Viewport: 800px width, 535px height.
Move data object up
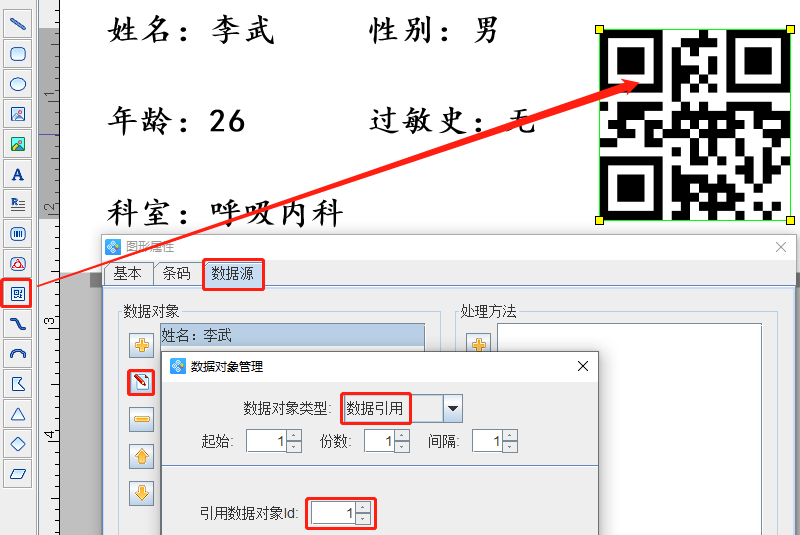pos(141,456)
